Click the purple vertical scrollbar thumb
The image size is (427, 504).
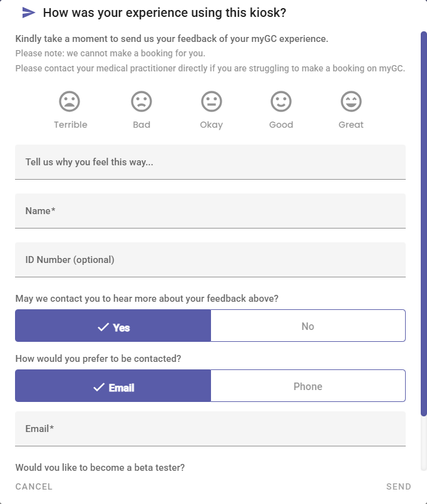(x=424, y=224)
